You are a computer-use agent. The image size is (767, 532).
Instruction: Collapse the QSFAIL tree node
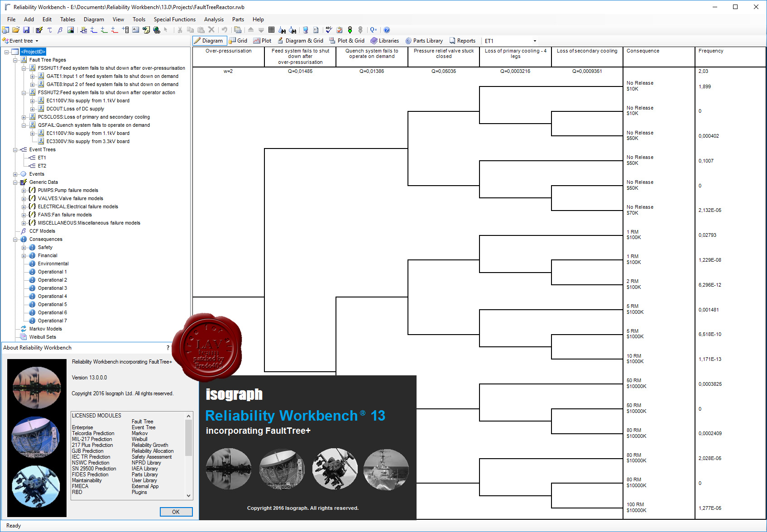point(24,125)
